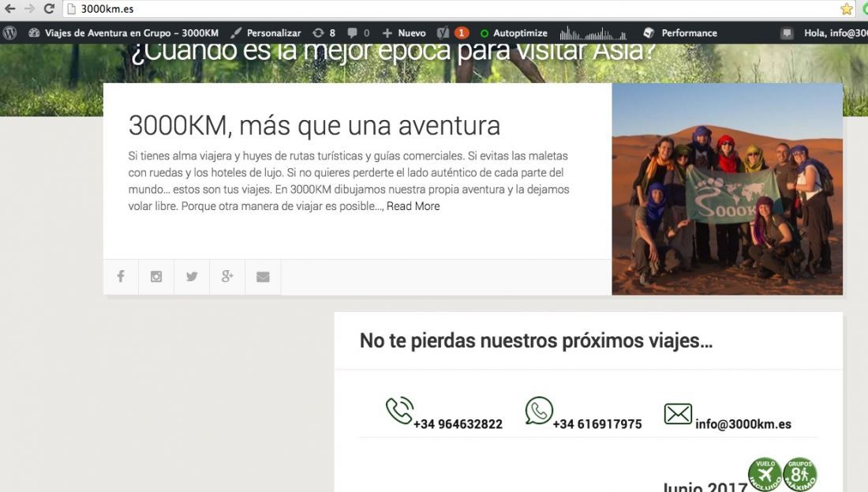The width and height of the screenshot is (868, 492).
Task: Reload the page with refresh icon
Action: 49,9
